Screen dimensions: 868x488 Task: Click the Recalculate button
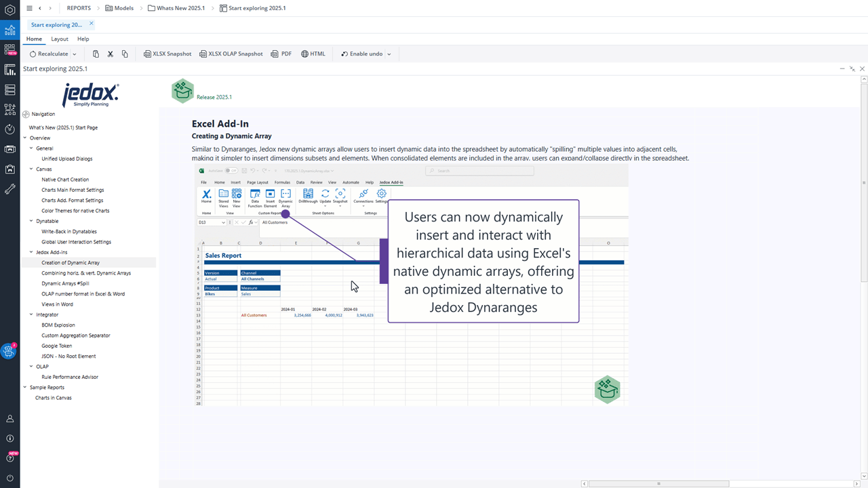point(48,54)
